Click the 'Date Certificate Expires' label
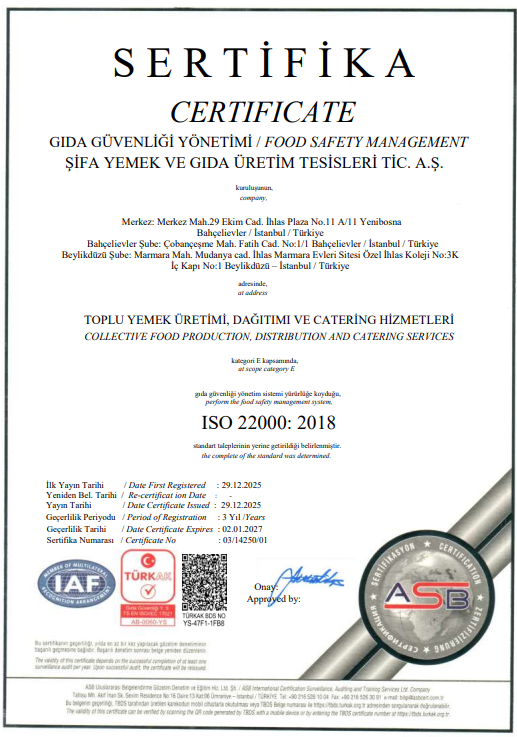517x737 pixels. pos(170,529)
